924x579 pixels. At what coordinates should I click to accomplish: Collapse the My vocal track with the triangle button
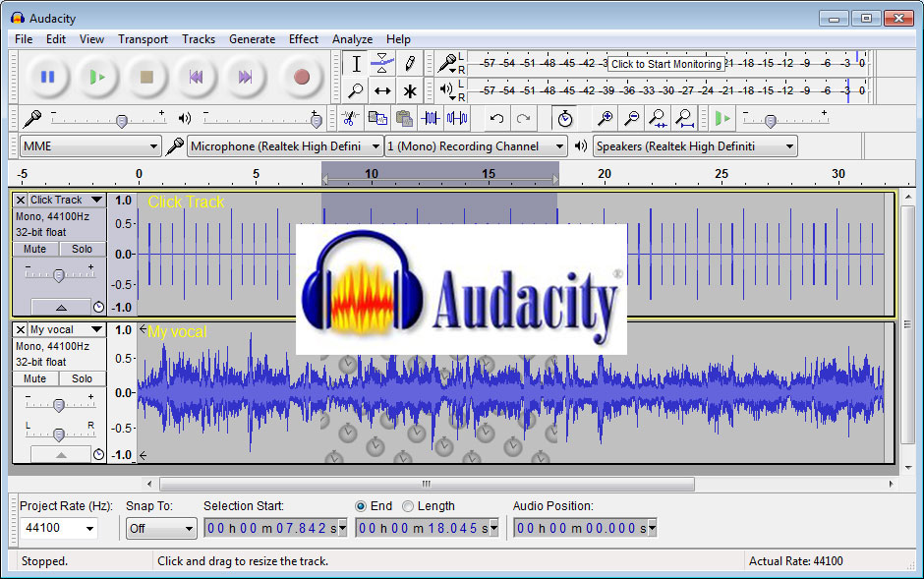coord(61,454)
